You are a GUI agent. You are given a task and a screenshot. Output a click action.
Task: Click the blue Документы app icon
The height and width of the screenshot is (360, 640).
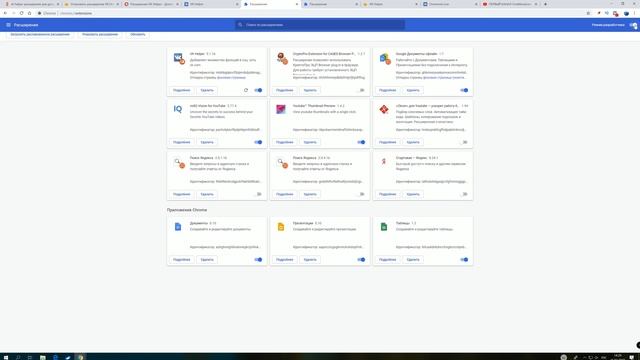pyautogui.click(x=178, y=227)
